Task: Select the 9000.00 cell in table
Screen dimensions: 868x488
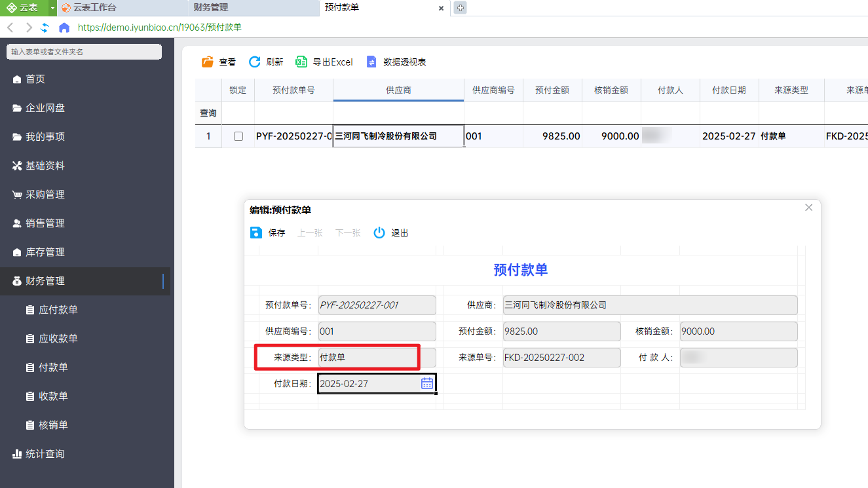Action: click(x=611, y=136)
